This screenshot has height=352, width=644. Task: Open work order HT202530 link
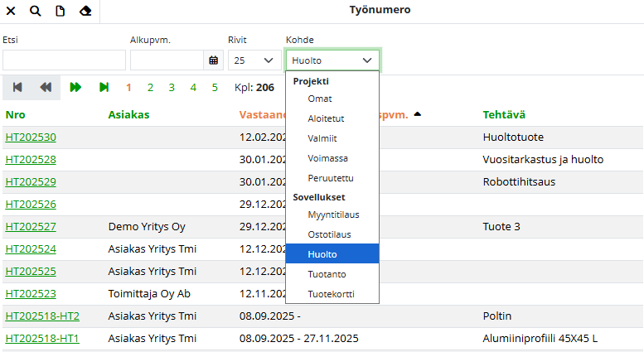click(31, 137)
